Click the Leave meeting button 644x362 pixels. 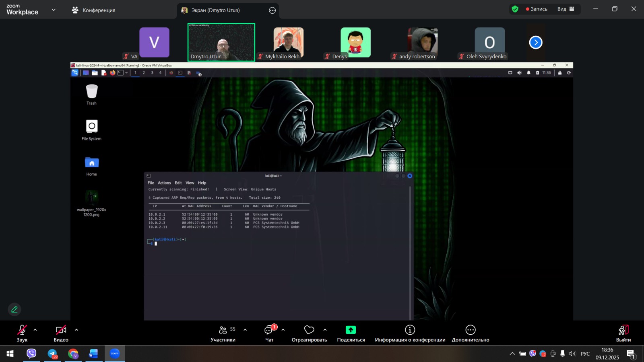point(623,333)
